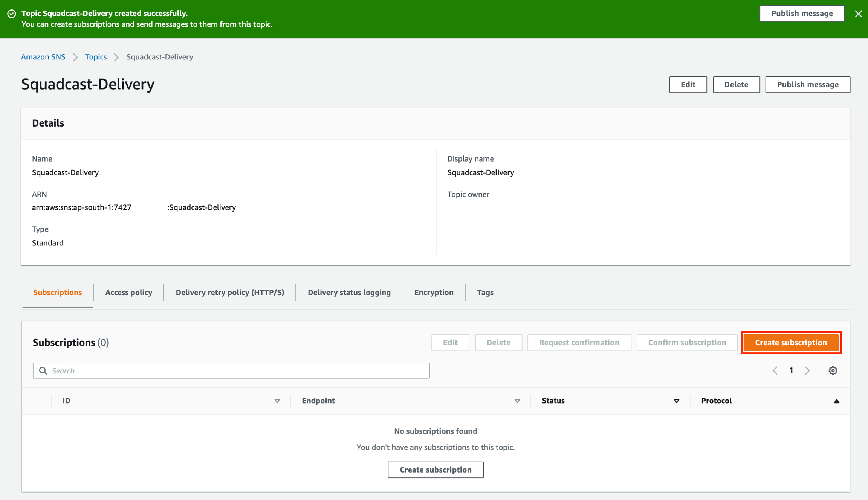
Task: Click the Protocol column header
Action: 716,401
